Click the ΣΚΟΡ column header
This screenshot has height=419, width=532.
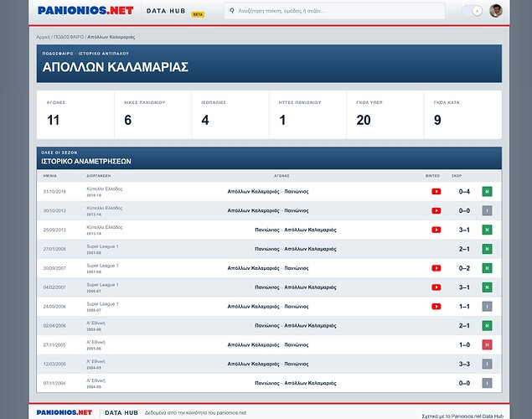tap(457, 176)
